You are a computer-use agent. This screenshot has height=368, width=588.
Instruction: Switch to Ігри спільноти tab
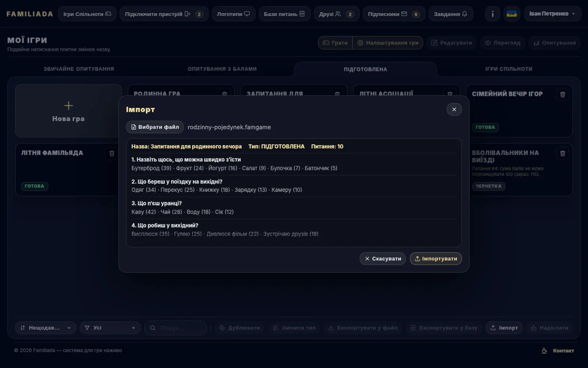pos(509,69)
